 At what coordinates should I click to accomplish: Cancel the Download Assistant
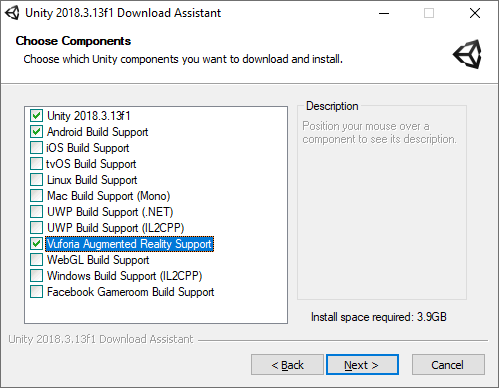[x=448, y=365]
